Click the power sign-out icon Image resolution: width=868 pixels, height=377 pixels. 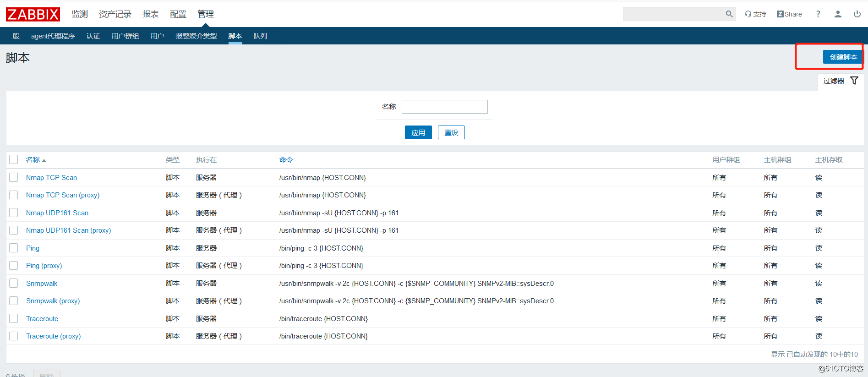tap(857, 14)
